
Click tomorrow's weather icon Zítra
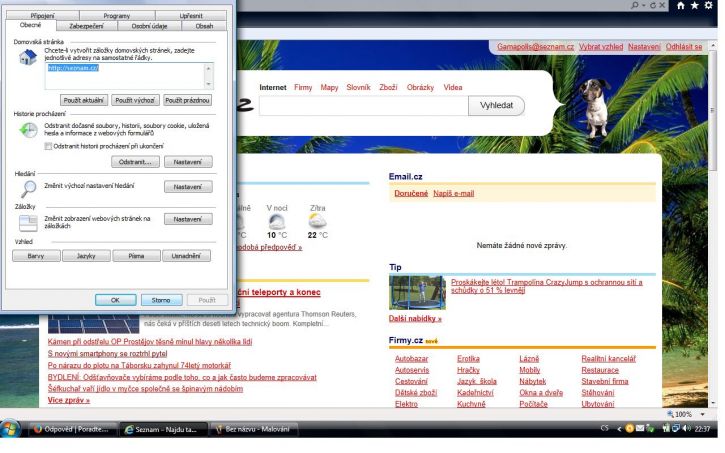(x=318, y=221)
